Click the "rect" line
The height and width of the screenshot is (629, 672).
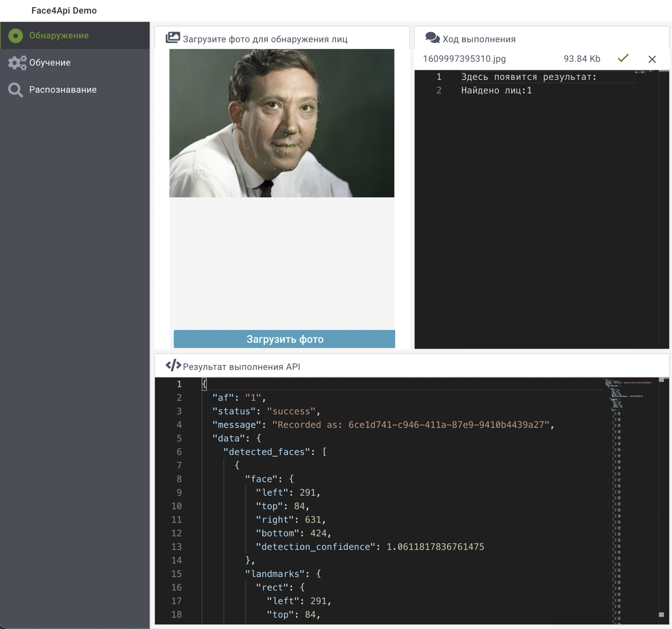280,588
